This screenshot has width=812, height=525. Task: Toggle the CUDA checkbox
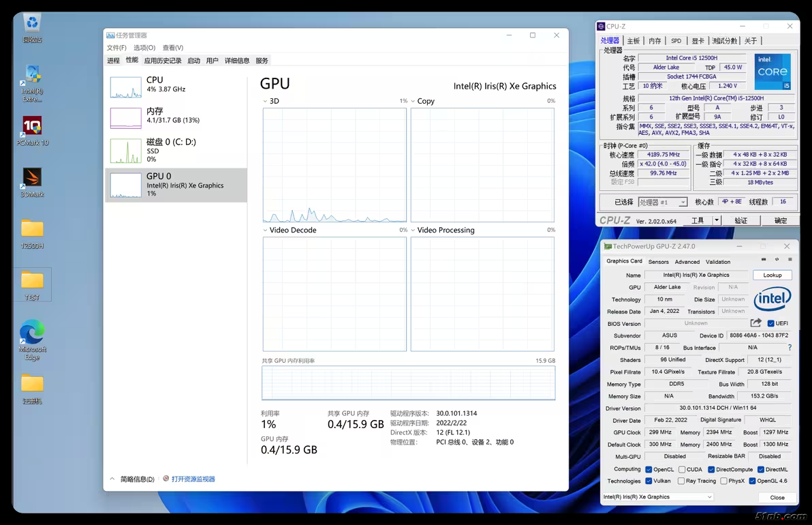[x=682, y=469]
